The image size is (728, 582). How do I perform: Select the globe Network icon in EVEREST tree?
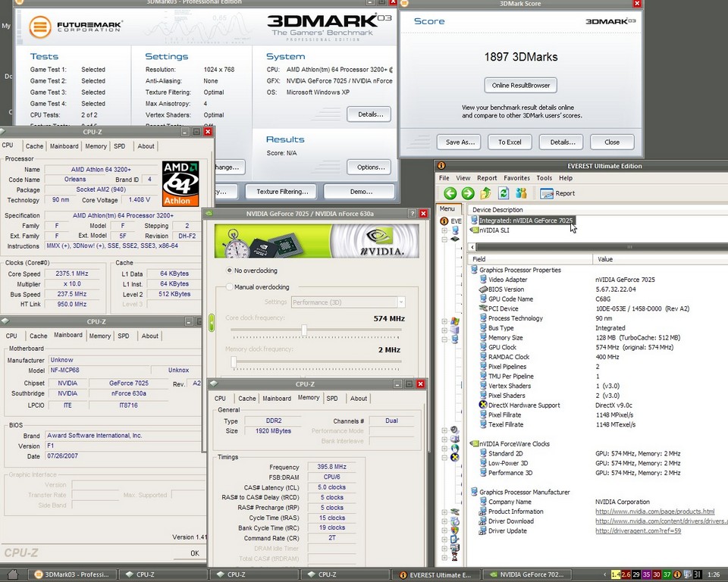pyautogui.click(x=454, y=449)
